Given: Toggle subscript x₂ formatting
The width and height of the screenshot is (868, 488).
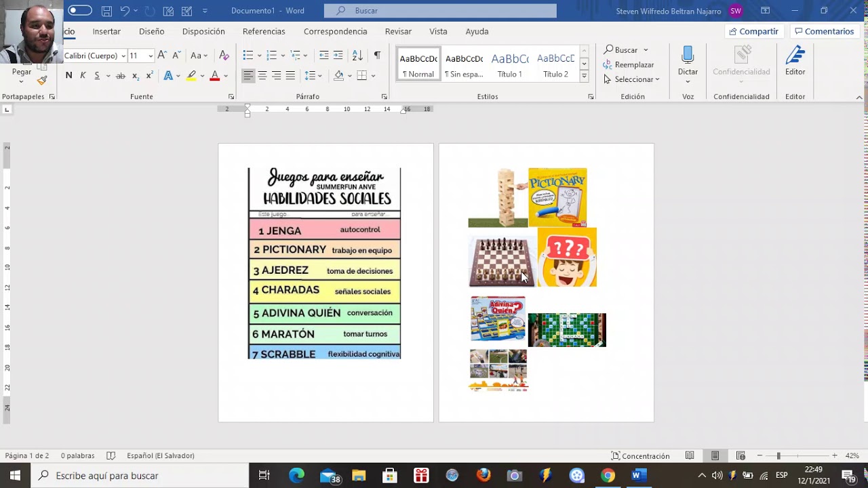Looking at the screenshot, I should pyautogui.click(x=135, y=75).
